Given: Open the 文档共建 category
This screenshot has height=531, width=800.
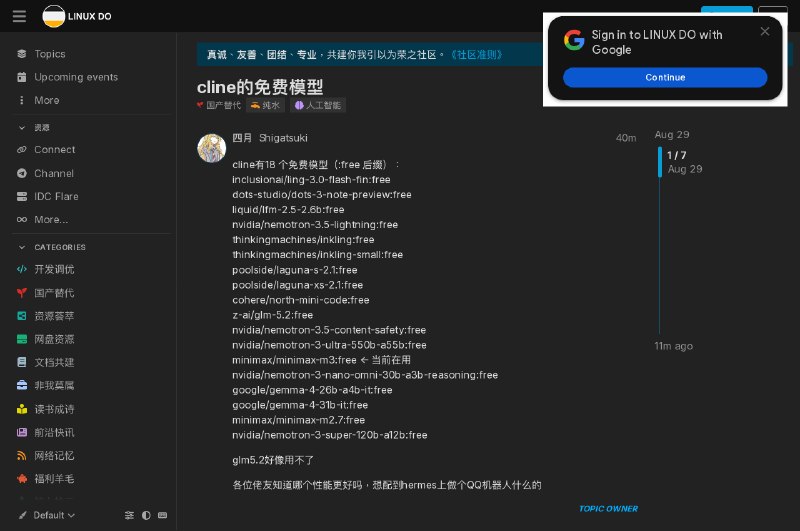Looking at the screenshot, I should pyautogui.click(x=54, y=363).
